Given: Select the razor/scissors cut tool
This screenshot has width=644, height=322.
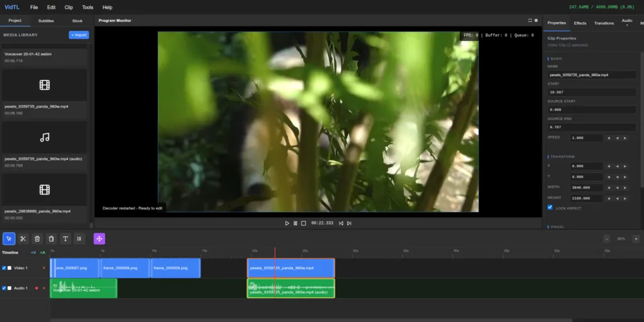Looking at the screenshot, I should point(23,238).
